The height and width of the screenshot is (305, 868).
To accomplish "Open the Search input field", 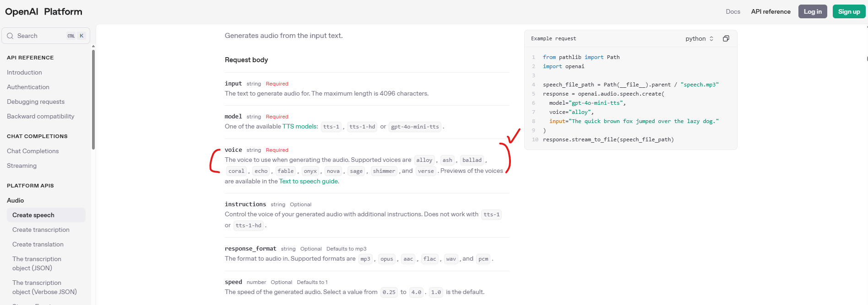I will point(46,36).
